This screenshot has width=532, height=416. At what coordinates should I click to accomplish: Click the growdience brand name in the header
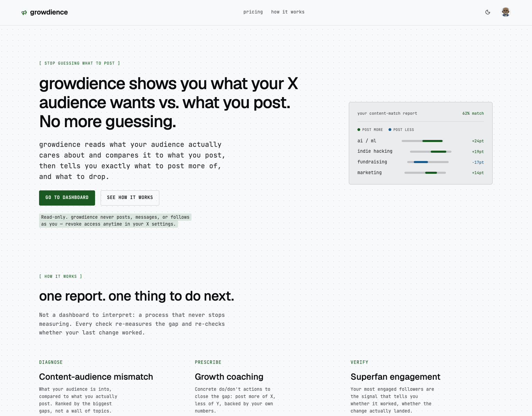49,12
